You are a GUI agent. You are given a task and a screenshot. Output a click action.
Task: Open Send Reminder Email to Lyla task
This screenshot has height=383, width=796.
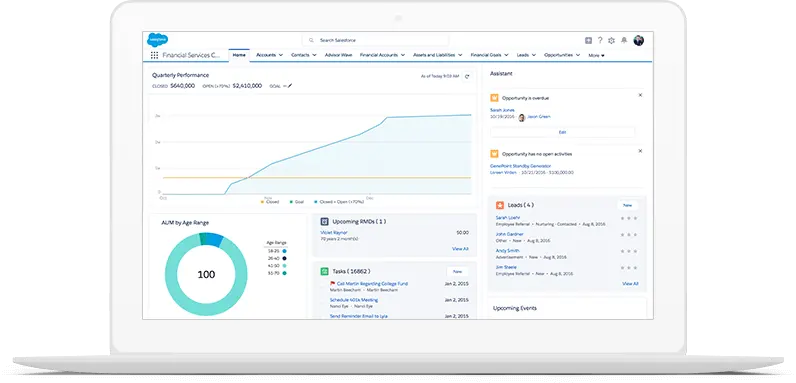click(358, 316)
